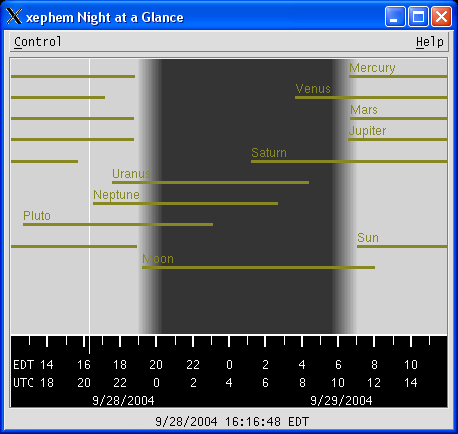The width and height of the screenshot is (458, 434).
Task: Select the Pluto label
Action: pos(37,216)
